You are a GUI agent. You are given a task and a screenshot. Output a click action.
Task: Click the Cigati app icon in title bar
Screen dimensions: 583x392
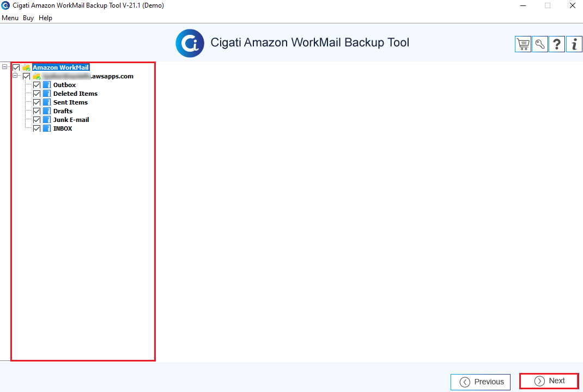pos(5,5)
